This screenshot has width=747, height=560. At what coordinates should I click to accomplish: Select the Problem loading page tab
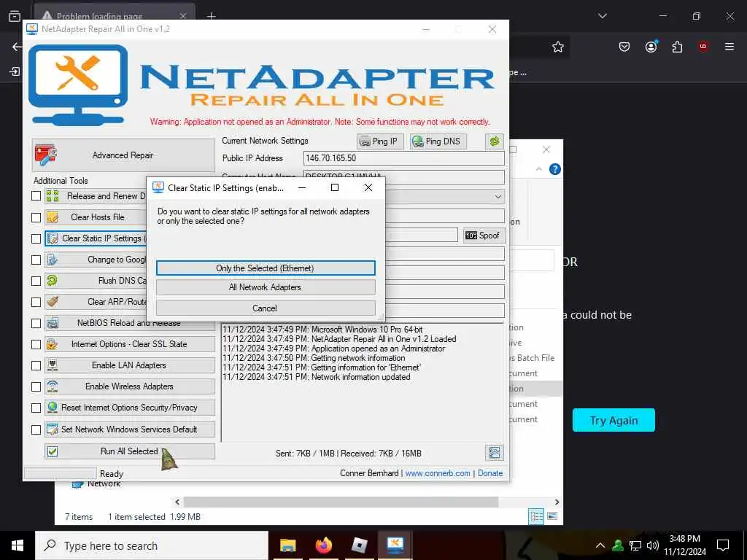click(x=115, y=16)
